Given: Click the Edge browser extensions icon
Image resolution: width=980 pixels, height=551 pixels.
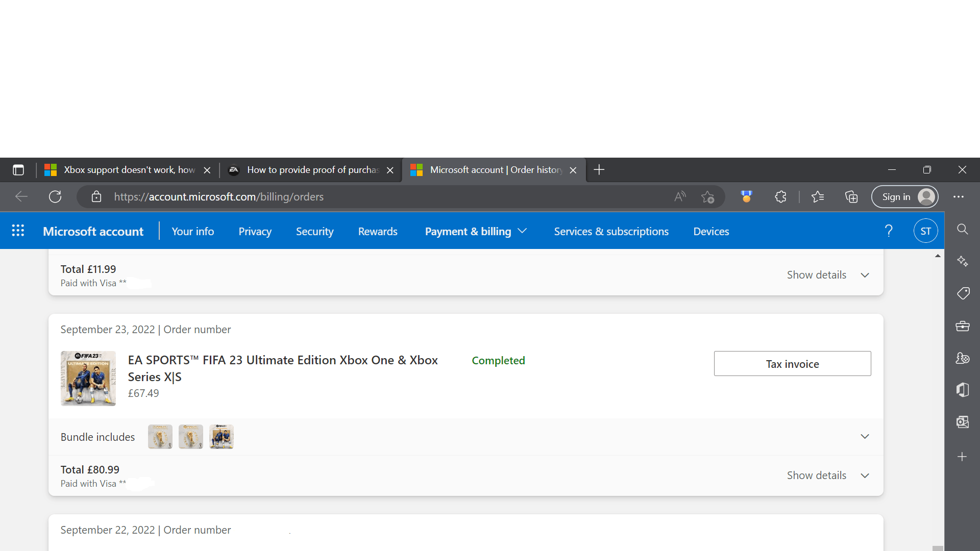Looking at the screenshot, I should [779, 196].
